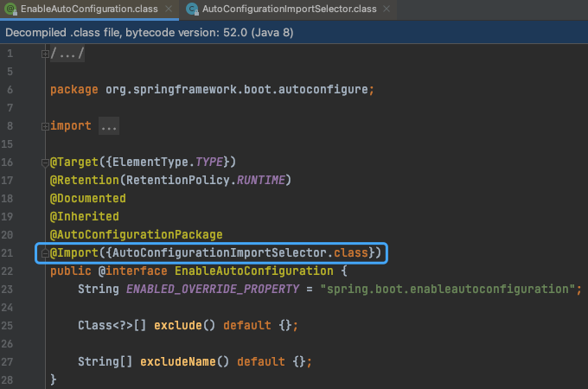Switch to the EnableAutoConfiguration.class tab
588x389 pixels.
point(89,9)
